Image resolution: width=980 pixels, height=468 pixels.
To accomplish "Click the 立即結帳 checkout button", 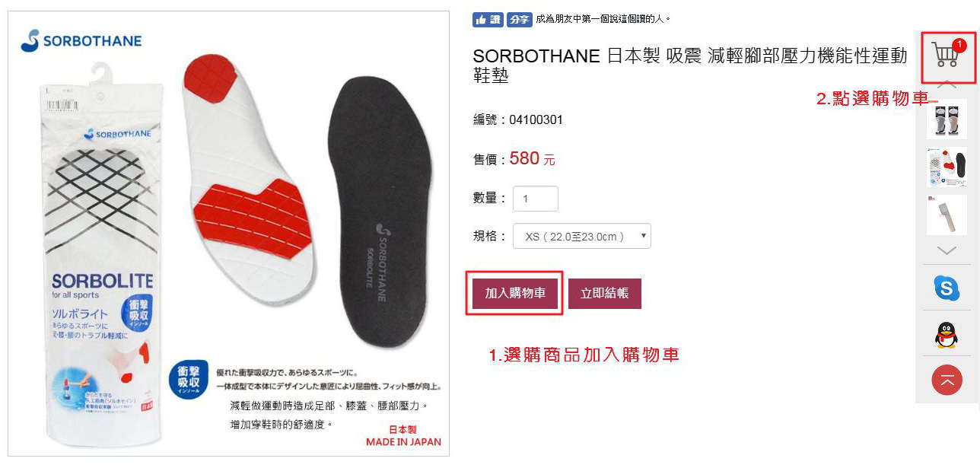I will pyautogui.click(x=605, y=293).
